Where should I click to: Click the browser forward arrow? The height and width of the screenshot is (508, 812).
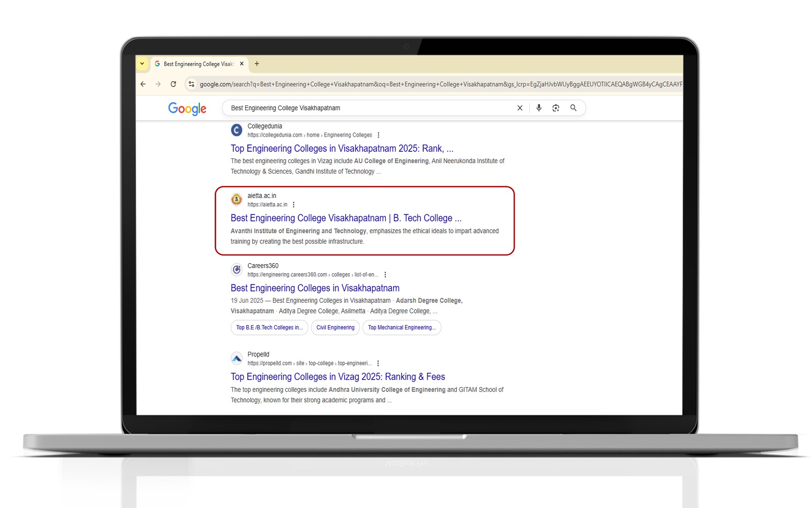[x=158, y=84]
